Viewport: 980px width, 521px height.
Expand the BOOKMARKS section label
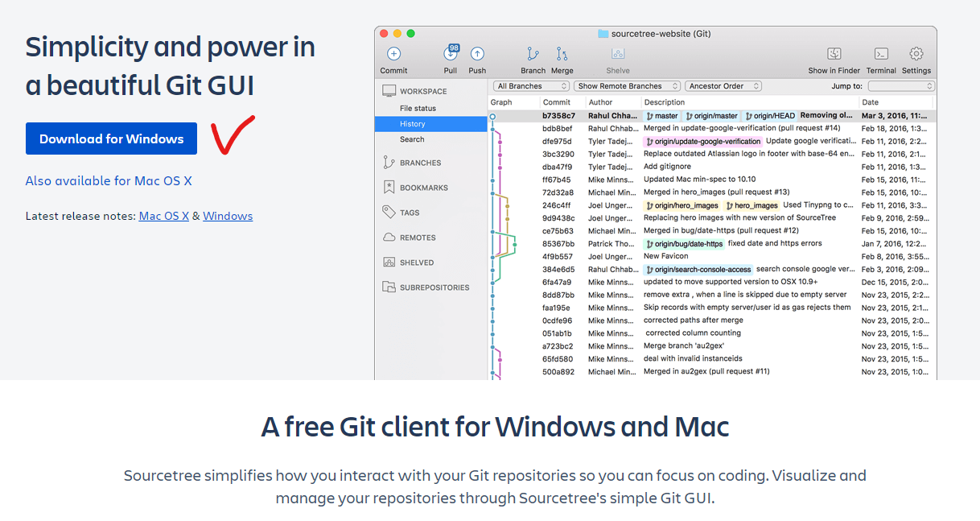(424, 188)
